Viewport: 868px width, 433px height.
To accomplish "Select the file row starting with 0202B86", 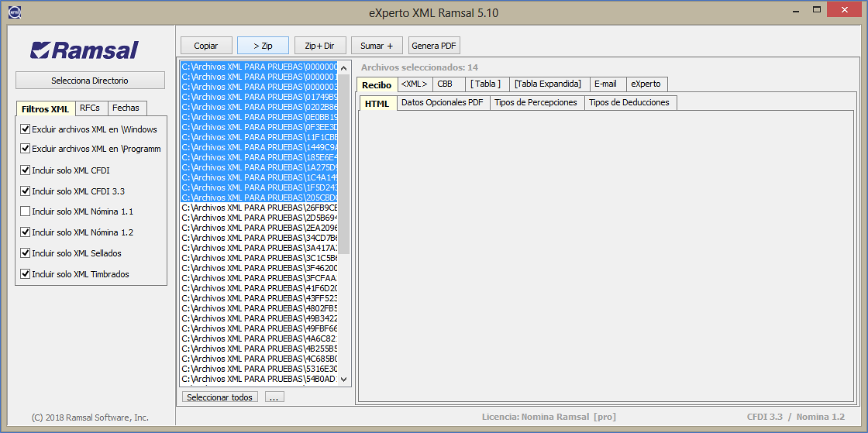I will pos(259,107).
